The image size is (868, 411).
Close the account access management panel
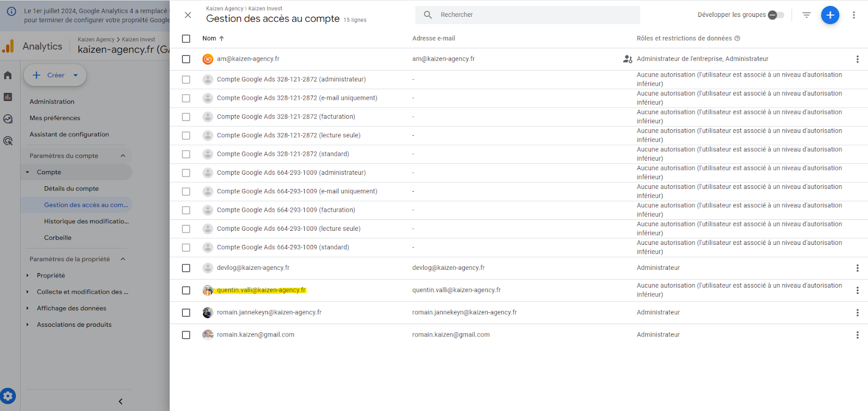[188, 15]
